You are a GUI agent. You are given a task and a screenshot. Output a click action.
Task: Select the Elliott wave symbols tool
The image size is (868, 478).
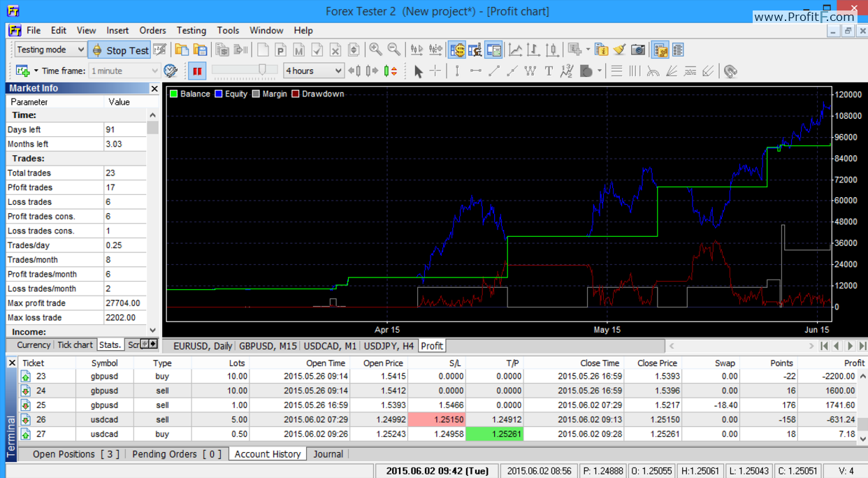point(567,71)
